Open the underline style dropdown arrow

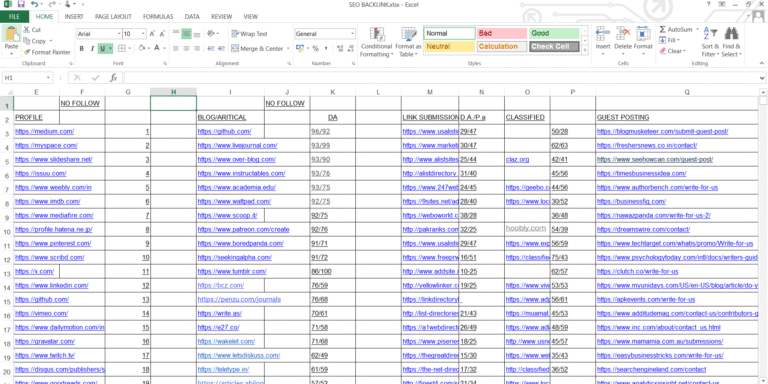[111, 48]
